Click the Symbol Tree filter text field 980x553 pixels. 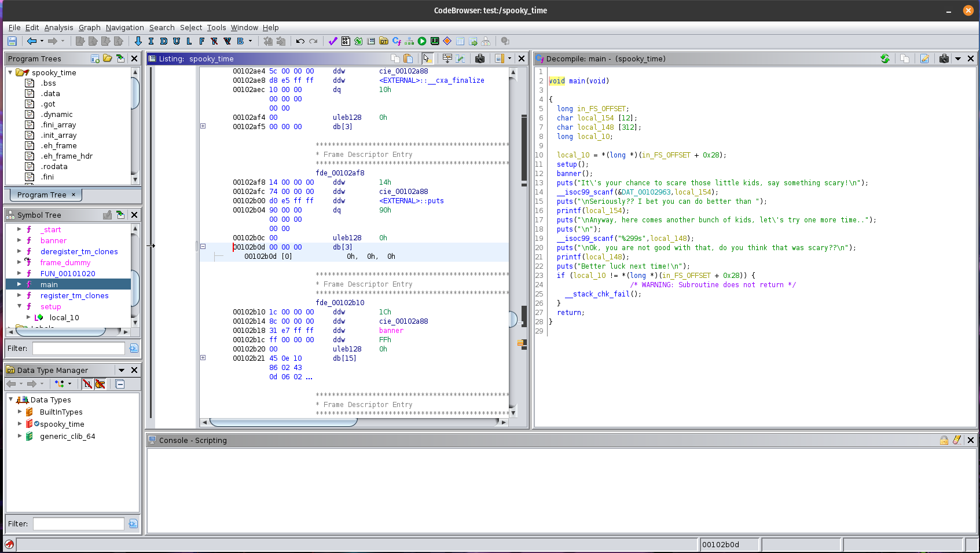pos(78,348)
